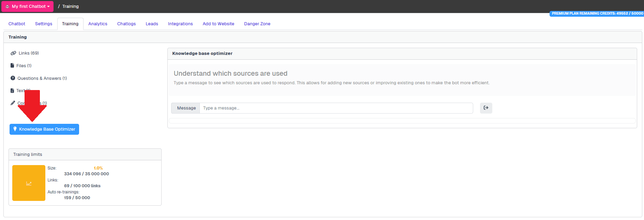Open the My first Chatbot dropdown

point(28,6)
